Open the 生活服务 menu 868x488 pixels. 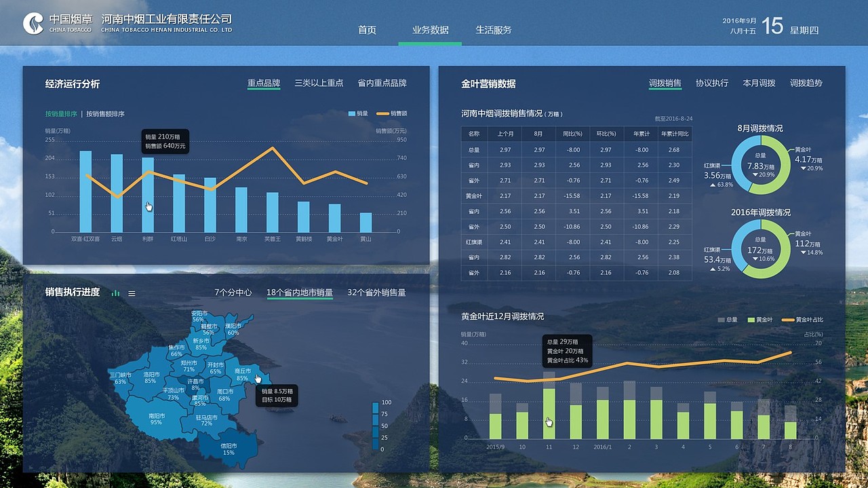[494, 29]
